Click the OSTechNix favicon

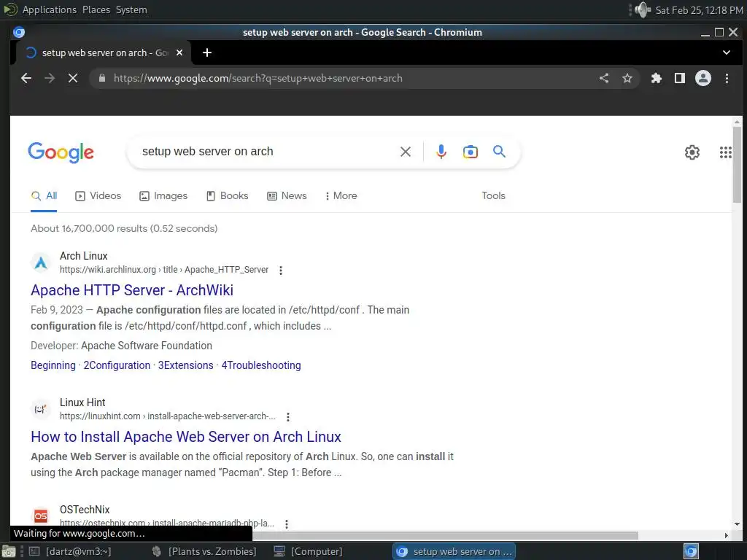(x=41, y=516)
